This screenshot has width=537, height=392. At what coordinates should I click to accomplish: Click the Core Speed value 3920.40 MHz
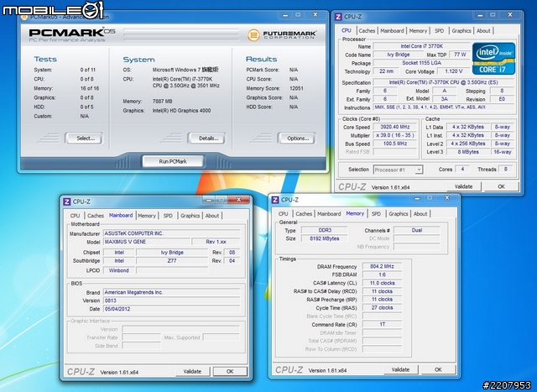[x=395, y=127]
